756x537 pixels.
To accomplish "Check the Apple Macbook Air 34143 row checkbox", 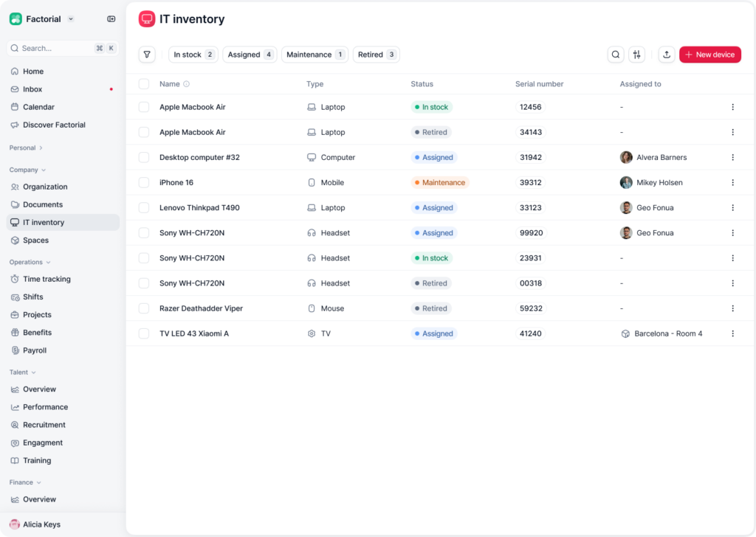I will (x=144, y=132).
